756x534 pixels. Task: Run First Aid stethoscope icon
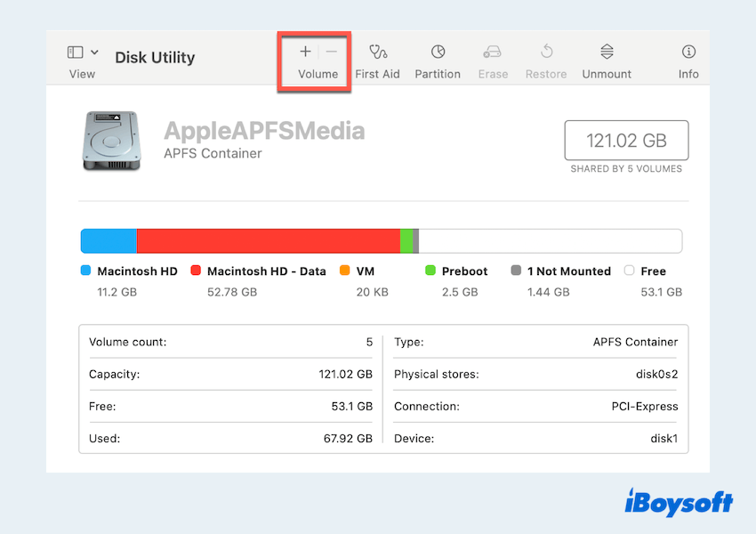click(377, 52)
